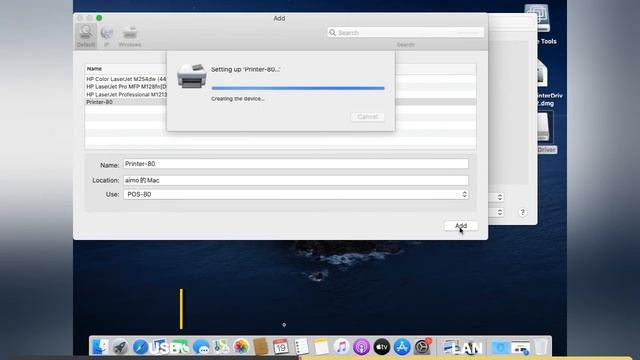Viewport: 640px width, 360px height.
Task: Open Apple TV app in Dock
Action: tap(382, 347)
